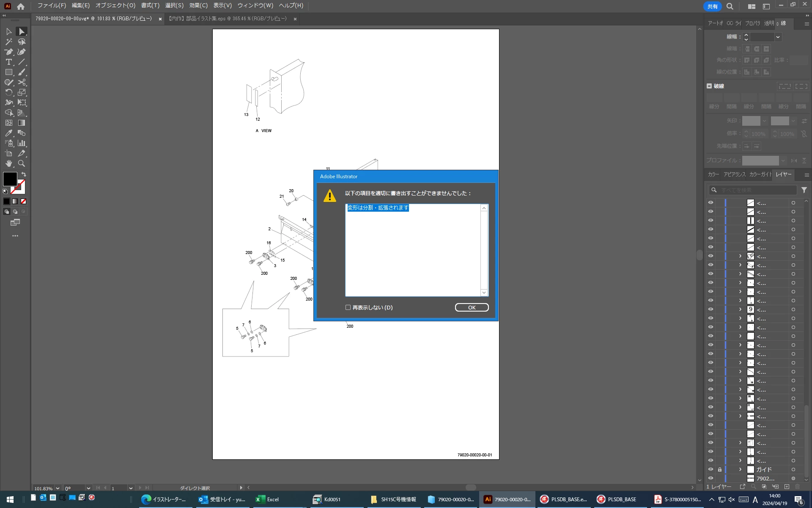Select the Zoom tool
This screenshot has height=508, width=812.
[22, 164]
